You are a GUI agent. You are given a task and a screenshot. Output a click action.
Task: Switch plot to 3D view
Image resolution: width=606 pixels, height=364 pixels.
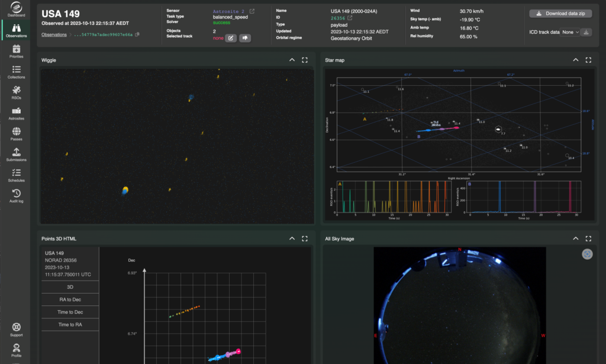tap(70, 287)
